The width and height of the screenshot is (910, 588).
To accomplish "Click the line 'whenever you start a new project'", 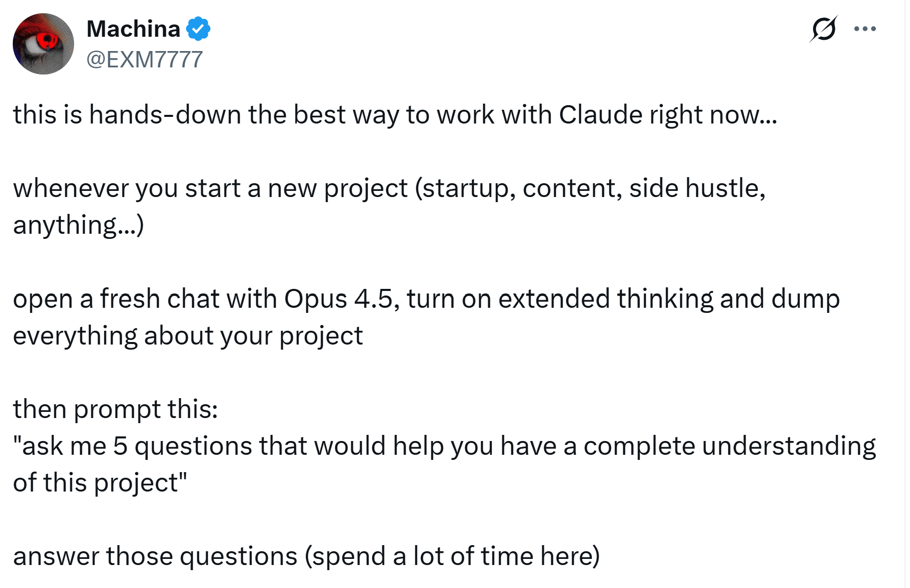I will click(389, 189).
